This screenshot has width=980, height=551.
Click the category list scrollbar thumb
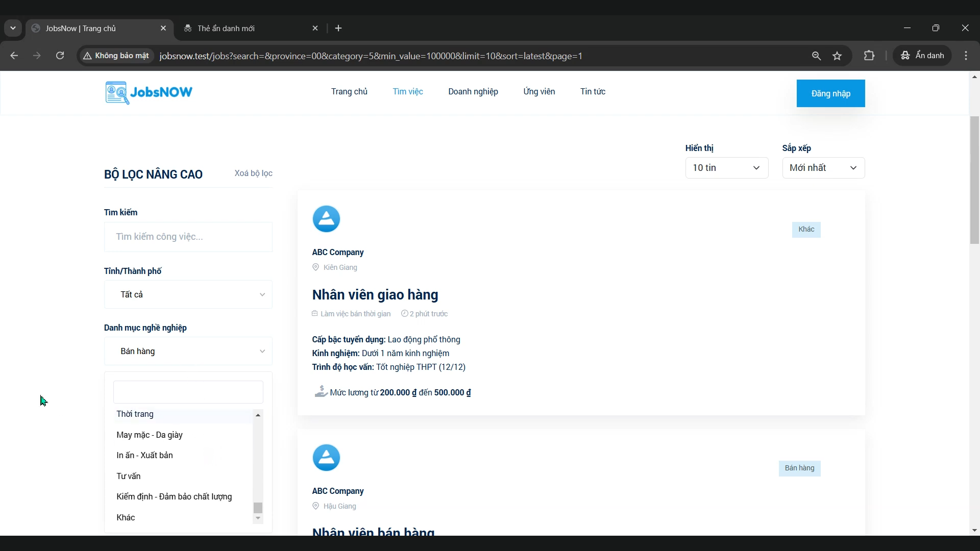click(258, 508)
